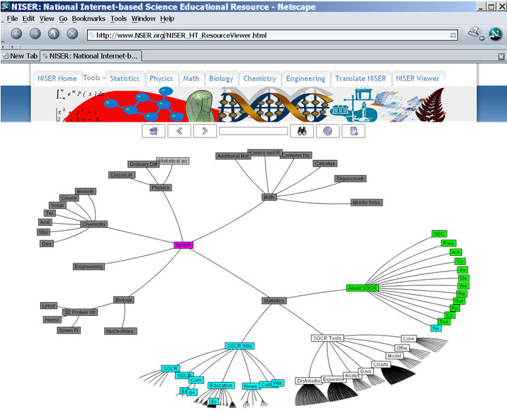The width and height of the screenshot is (507, 420).
Task: Select the Green Fl node
Action: click(x=69, y=330)
